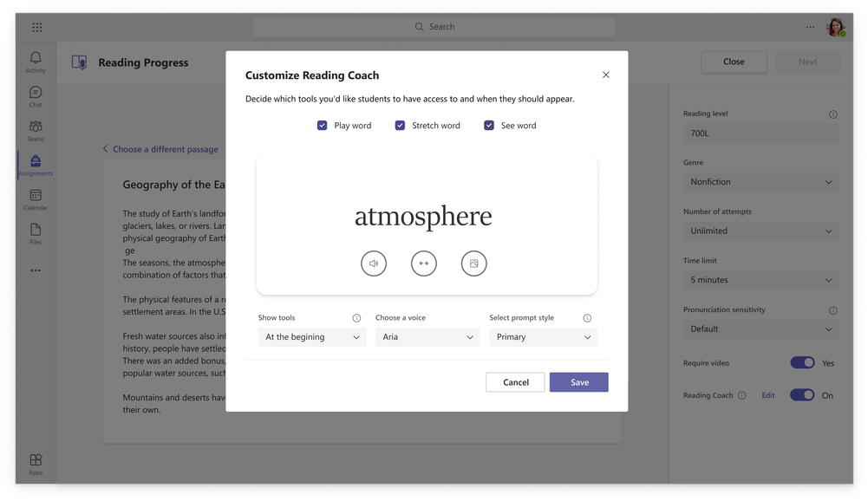This screenshot has width=868, height=501.
Task: Click Choose a different passage link
Action: coord(160,149)
